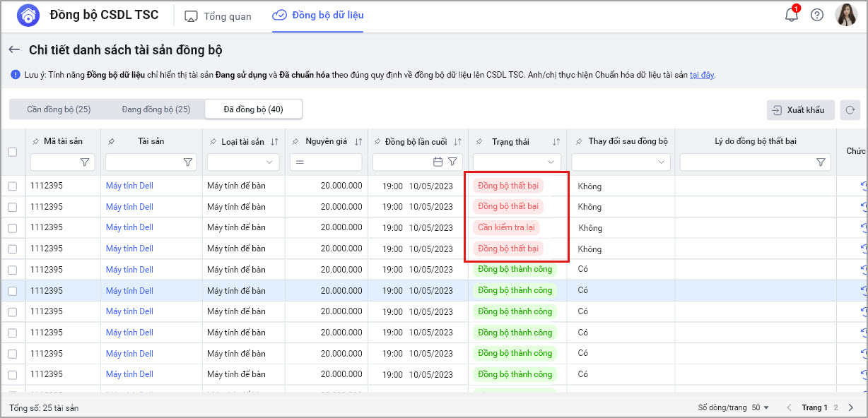This screenshot has height=418, width=868.
Task: Sort by Nguyên giá column arrows
Action: (x=358, y=142)
